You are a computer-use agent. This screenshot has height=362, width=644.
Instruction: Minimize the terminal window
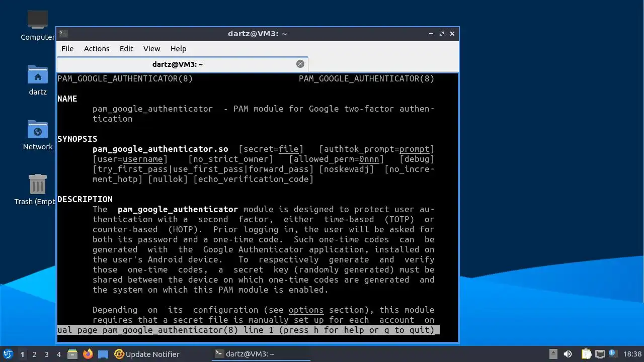(x=431, y=34)
